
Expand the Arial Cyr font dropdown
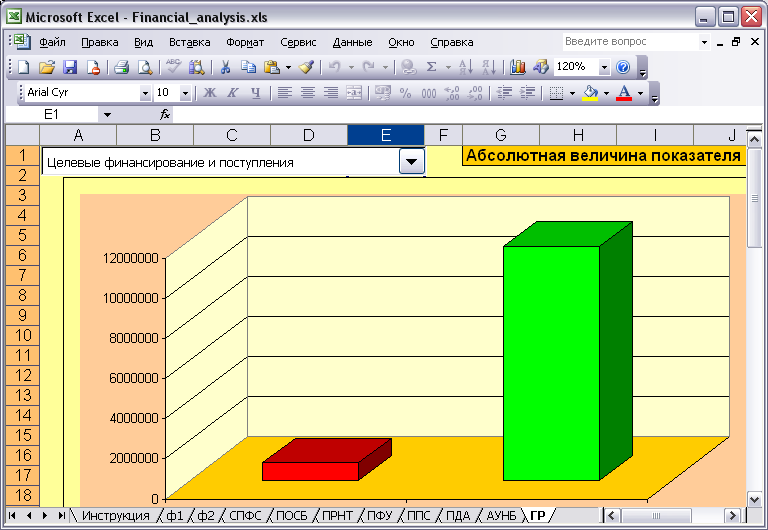[x=145, y=93]
